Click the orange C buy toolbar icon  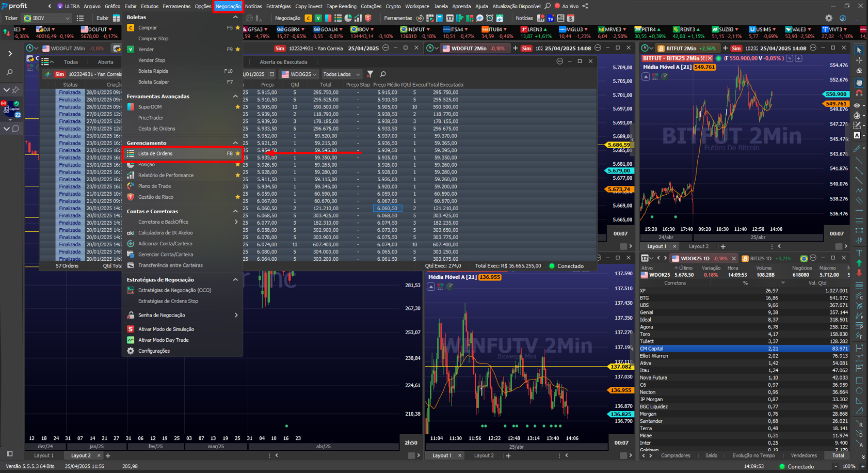pyautogui.click(x=308, y=18)
